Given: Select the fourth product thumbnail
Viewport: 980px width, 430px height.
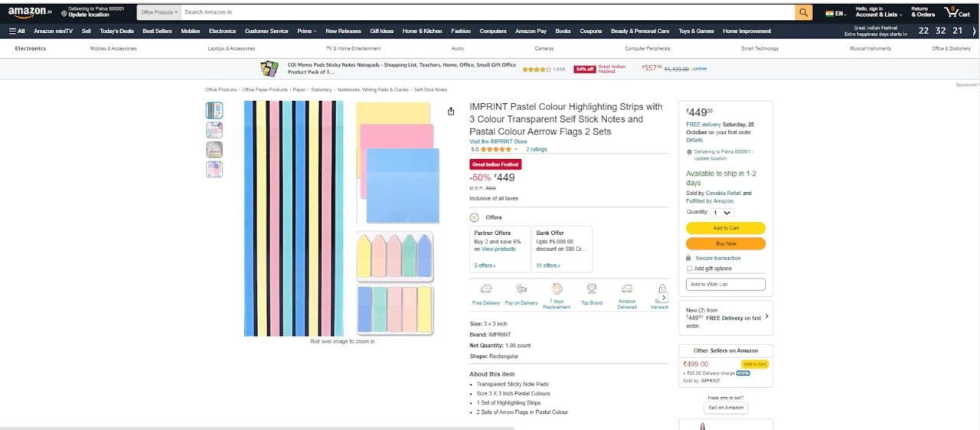Looking at the screenshot, I should coord(214,169).
